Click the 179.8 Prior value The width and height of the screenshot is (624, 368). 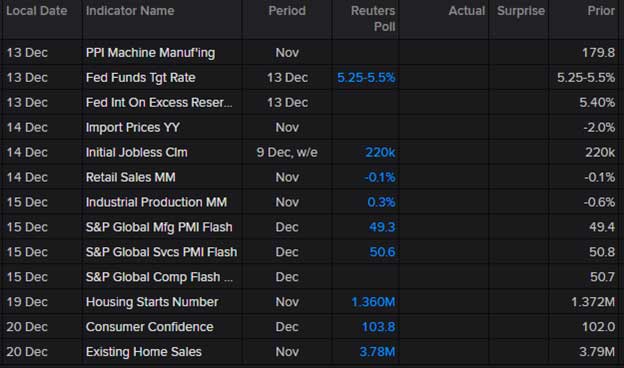click(x=599, y=53)
